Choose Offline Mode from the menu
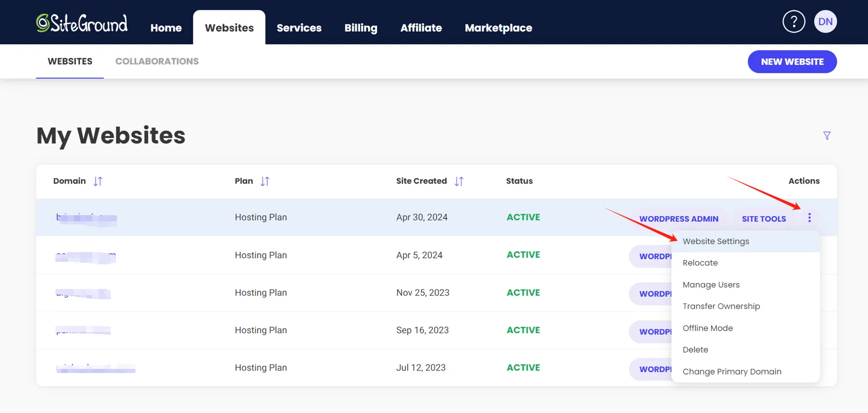Screen dimensions: 868x413 coord(745,328)
